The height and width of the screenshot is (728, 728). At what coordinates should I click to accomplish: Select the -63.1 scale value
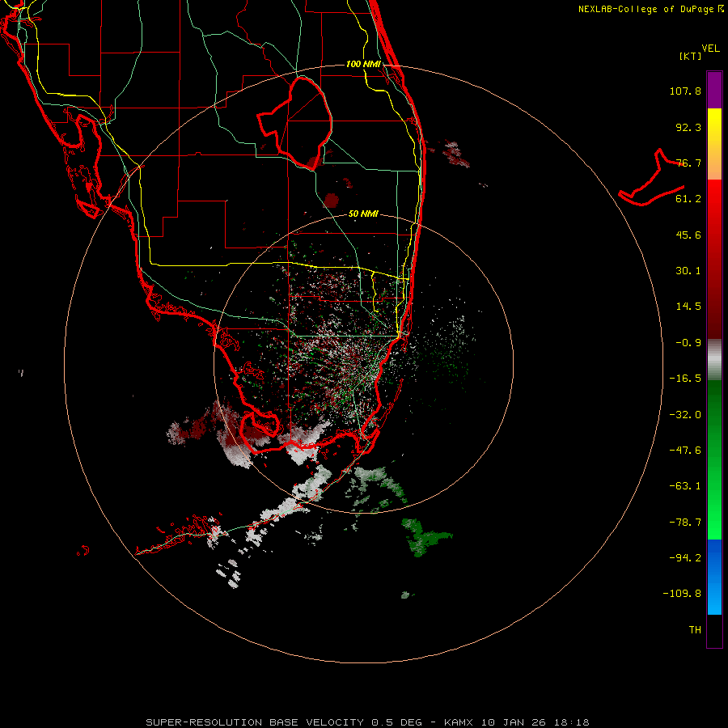(x=685, y=486)
